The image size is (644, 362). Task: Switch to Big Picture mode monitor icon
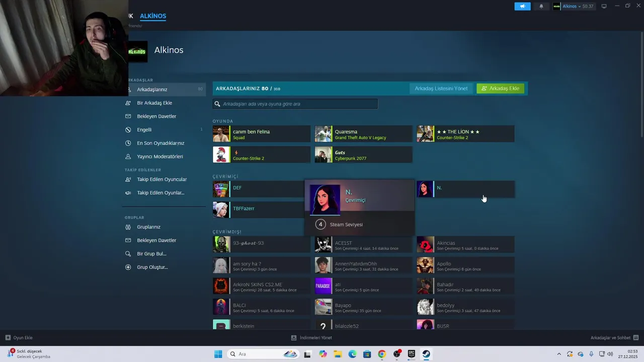[x=604, y=6]
